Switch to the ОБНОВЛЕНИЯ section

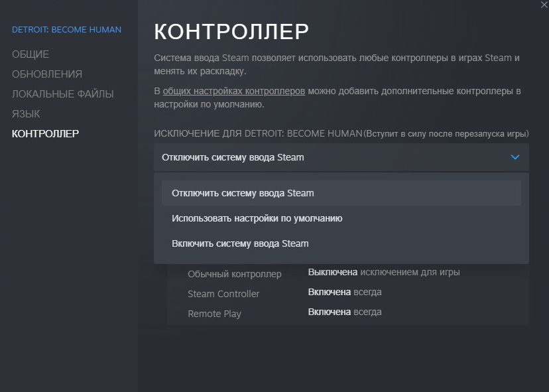click(x=47, y=74)
